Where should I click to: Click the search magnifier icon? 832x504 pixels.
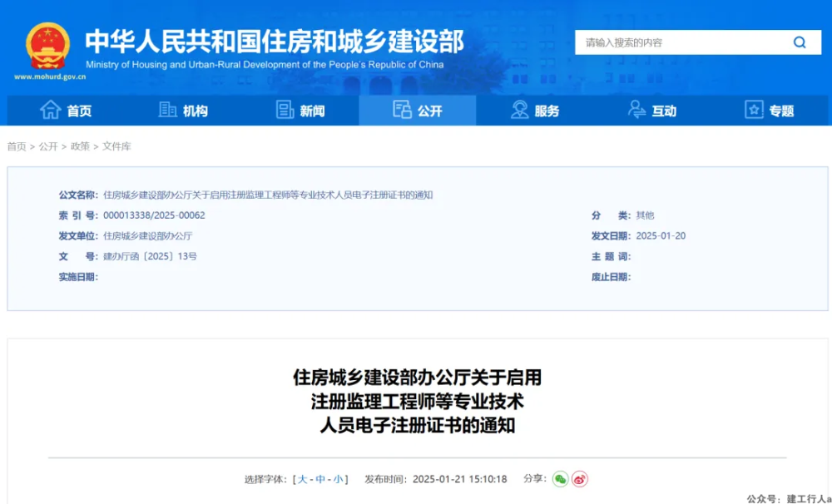point(799,42)
